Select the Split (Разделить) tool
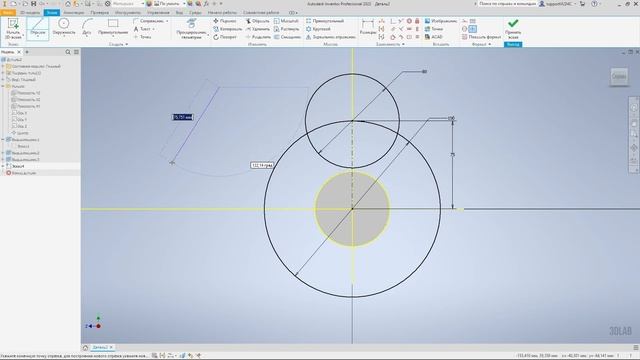Screen dimensions: 640x360 click(258, 37)
